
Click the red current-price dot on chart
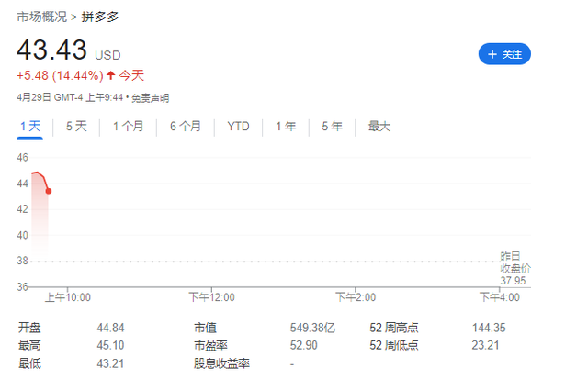(49, 191)
